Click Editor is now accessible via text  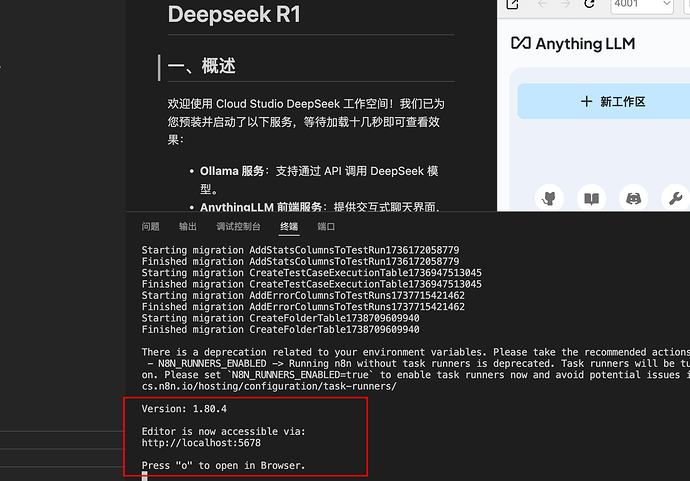tap(223, 431)
